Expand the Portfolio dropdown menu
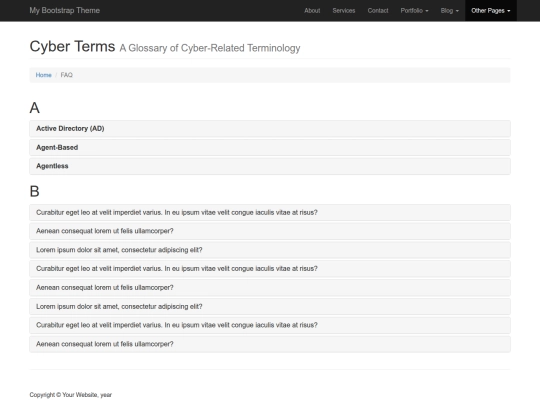Screen dimensions: 540x405 [414, 11]
